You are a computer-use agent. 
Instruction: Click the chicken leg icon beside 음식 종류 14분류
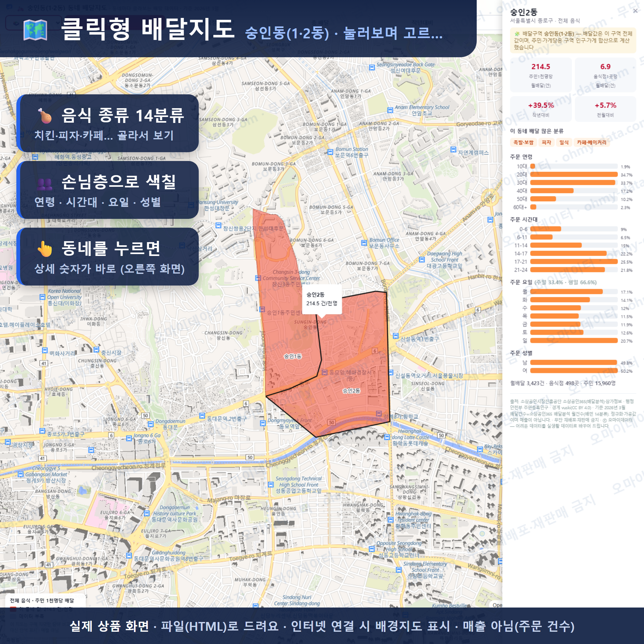pos(45,115)
